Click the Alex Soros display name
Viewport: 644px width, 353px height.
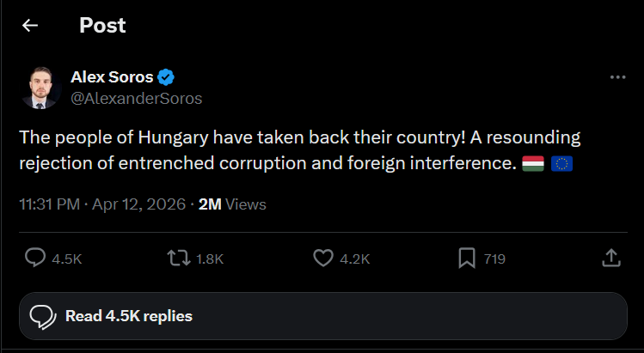(112, 77)
